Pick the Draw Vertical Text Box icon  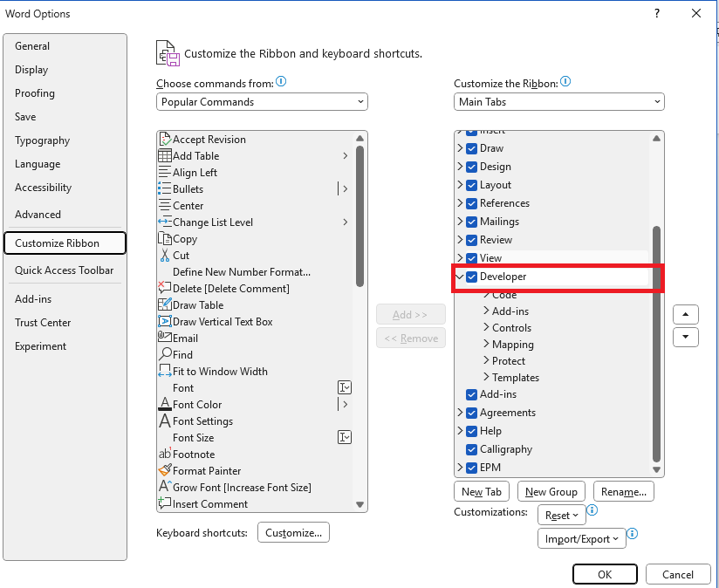click(165, 321)
